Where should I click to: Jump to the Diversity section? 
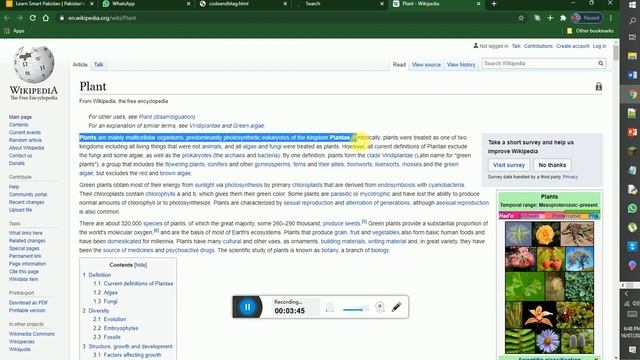click(x=99, y=311)
